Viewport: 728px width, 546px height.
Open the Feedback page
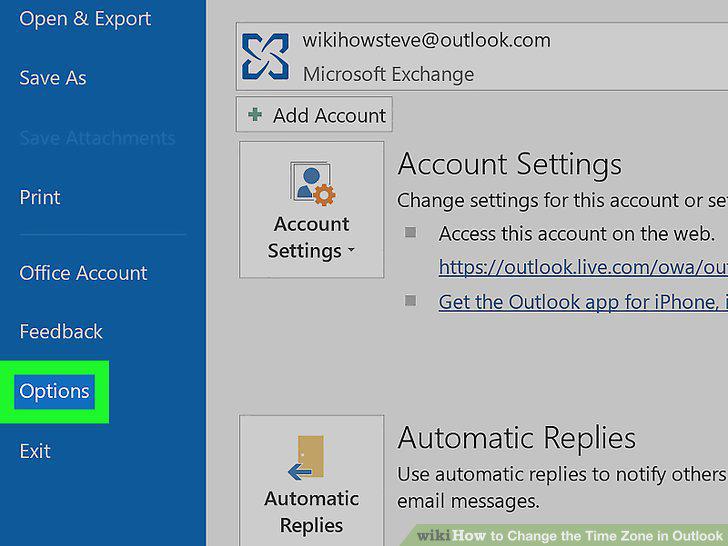pos(61,332)
